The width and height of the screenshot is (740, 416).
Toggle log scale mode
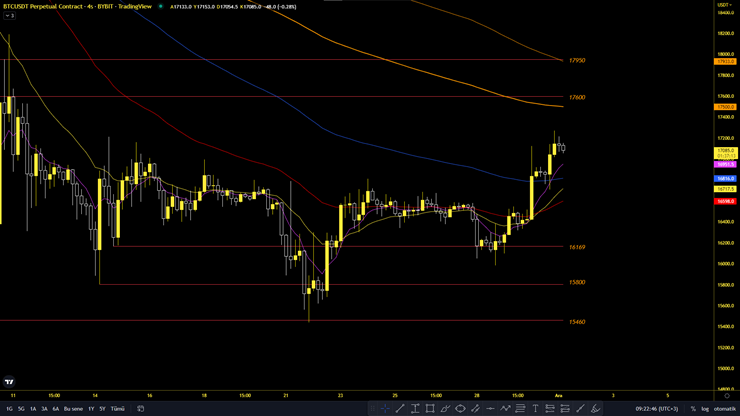point(705,408)
